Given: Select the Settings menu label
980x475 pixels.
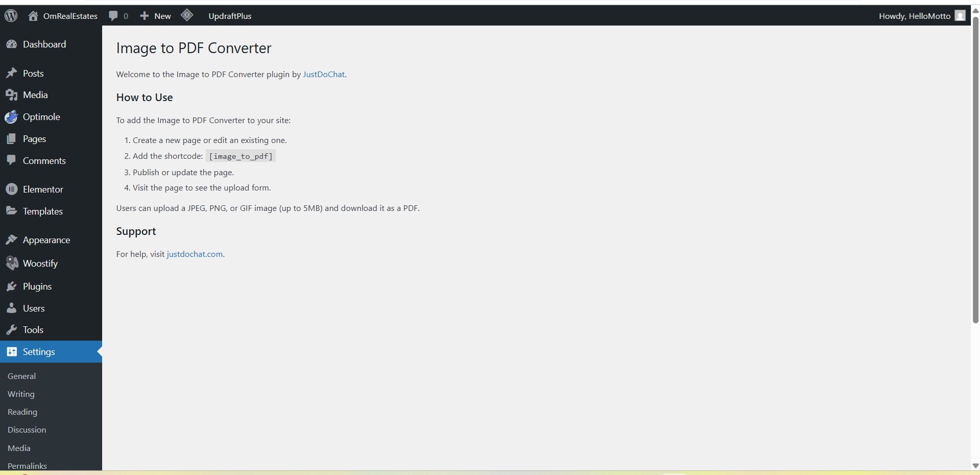Looking at the screenshot, I should [x=39, y=352].
